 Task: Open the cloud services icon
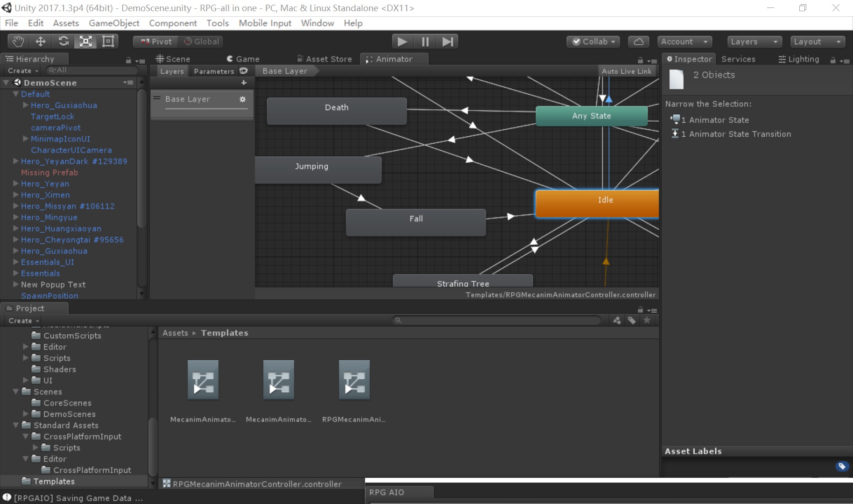[638, 42]
